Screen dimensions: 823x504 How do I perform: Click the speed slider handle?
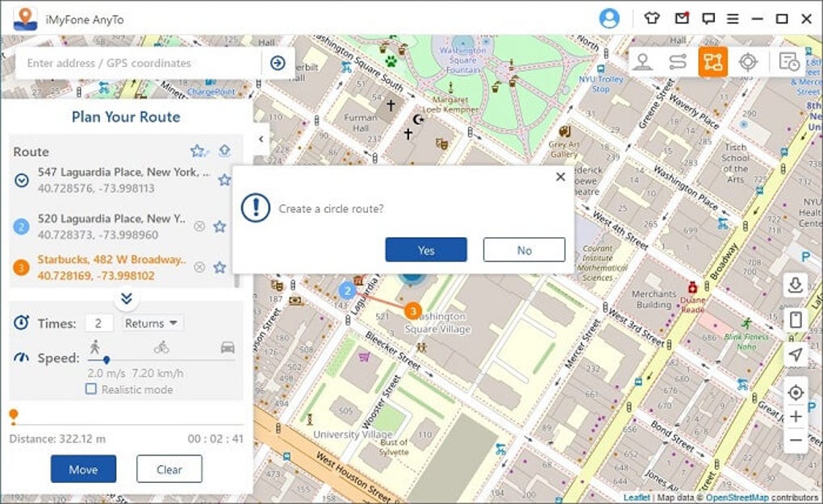coord(107,360)
